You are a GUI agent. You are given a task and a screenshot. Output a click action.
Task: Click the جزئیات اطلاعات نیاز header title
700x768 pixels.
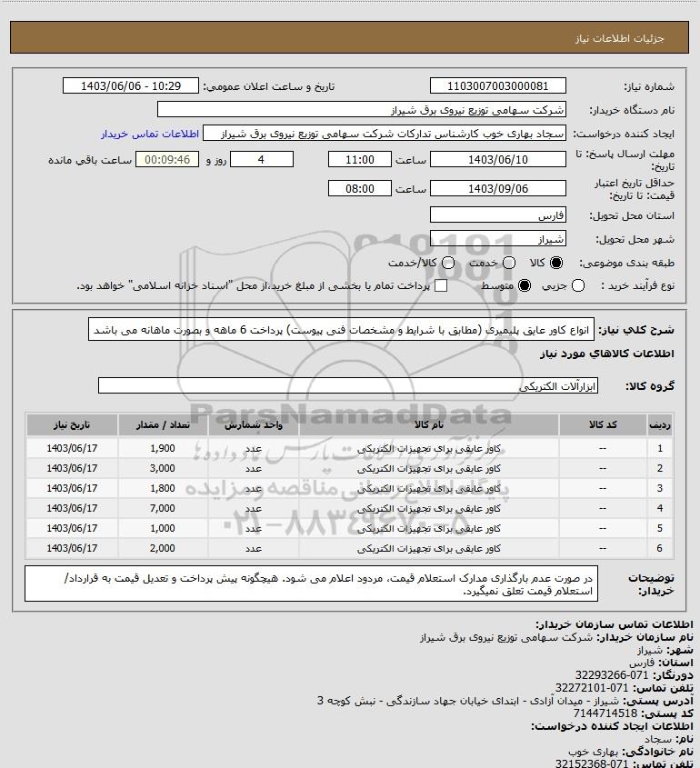point(620,38)
